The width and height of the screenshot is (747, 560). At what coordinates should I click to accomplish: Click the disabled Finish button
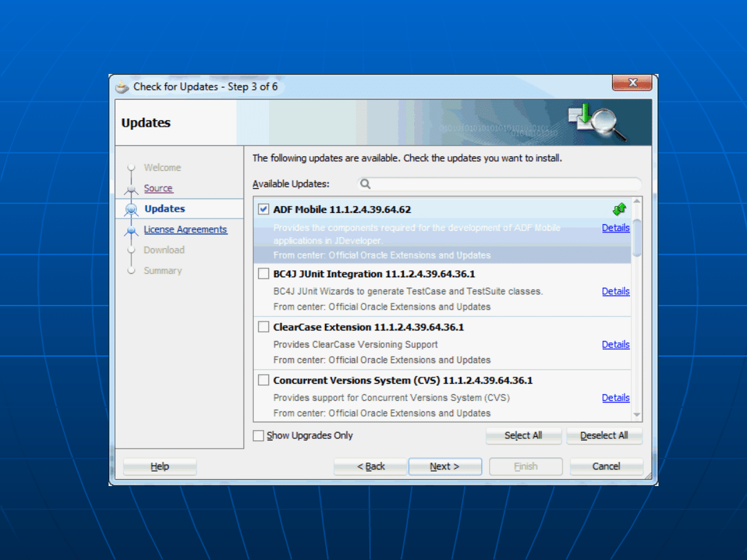tap(526, 466)
